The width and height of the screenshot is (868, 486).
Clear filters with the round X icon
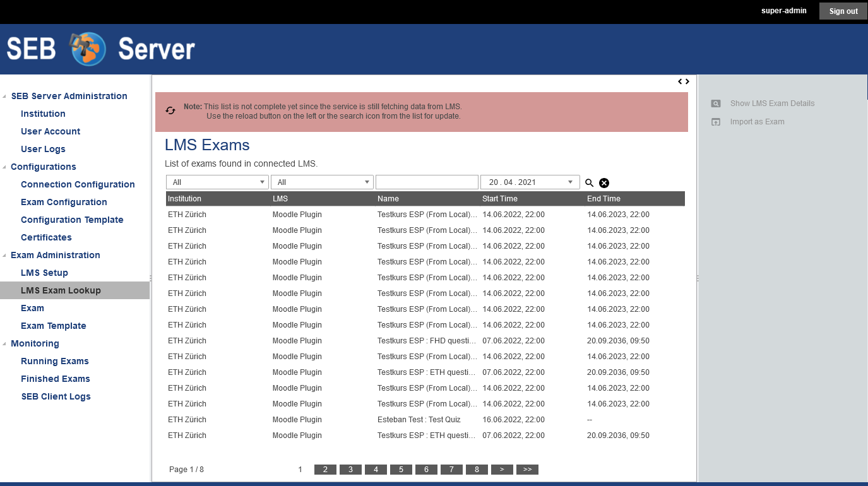click(x=604, y=183)
